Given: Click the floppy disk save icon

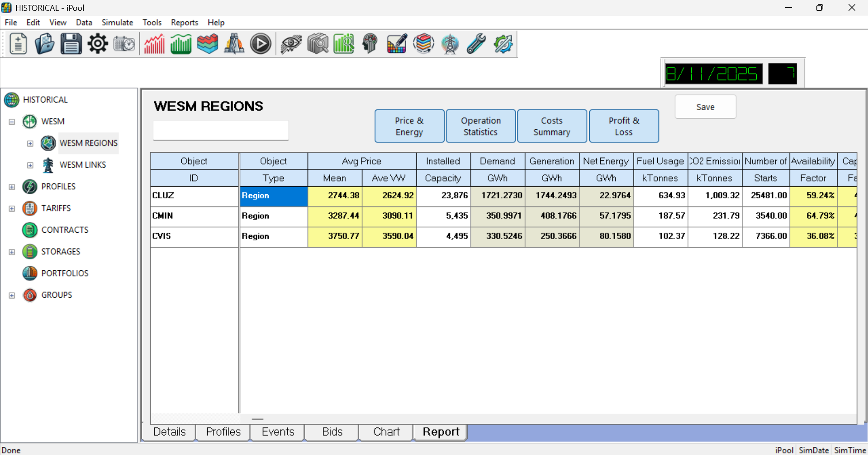Looking at the screenshot, I should [x=71, y=44].
